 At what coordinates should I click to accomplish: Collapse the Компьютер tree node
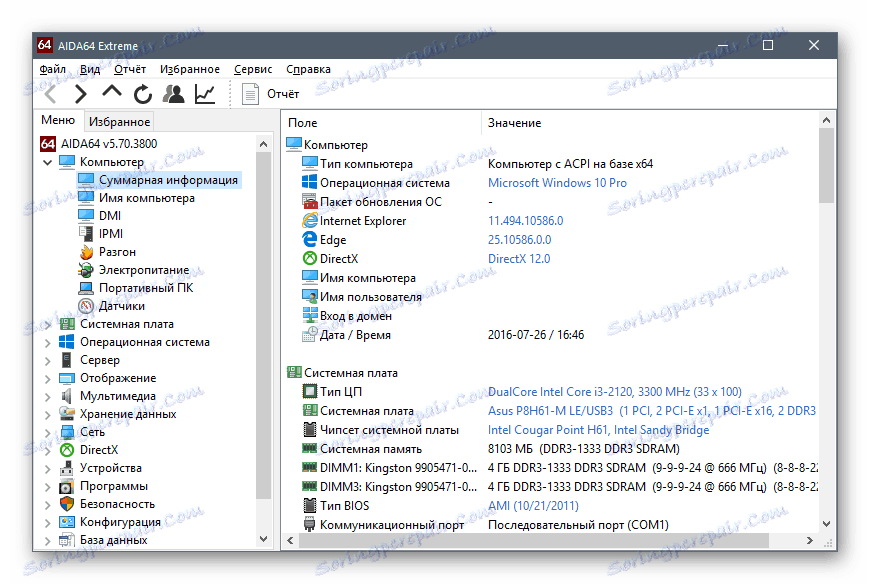48,162
